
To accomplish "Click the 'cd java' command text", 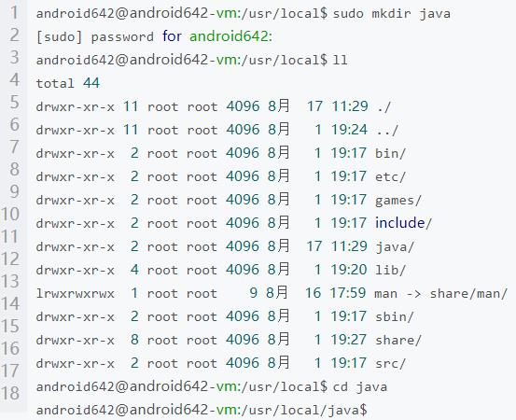I will (x=359, y=387).
